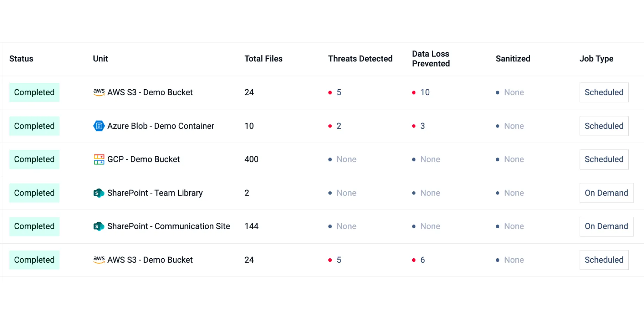Click the AWS icon in first row
The height and width of the screenshot is (322, 644).
[99, 92]
